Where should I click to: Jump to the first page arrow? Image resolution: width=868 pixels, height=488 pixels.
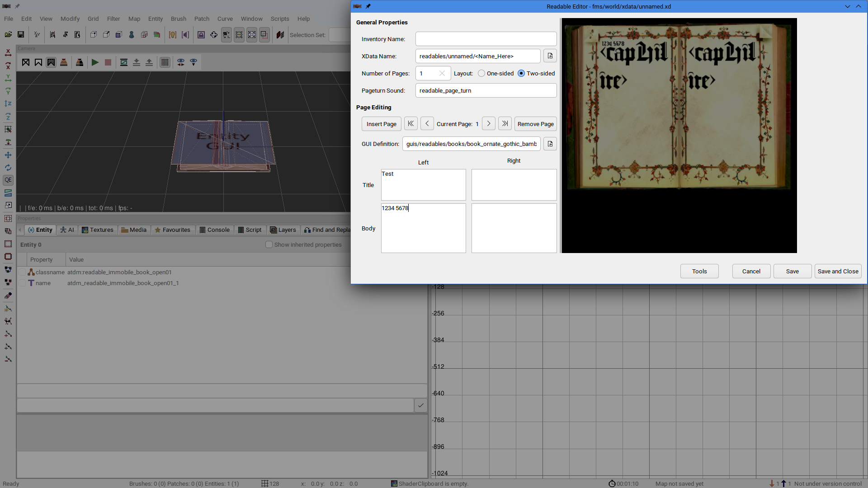point(410,123)
